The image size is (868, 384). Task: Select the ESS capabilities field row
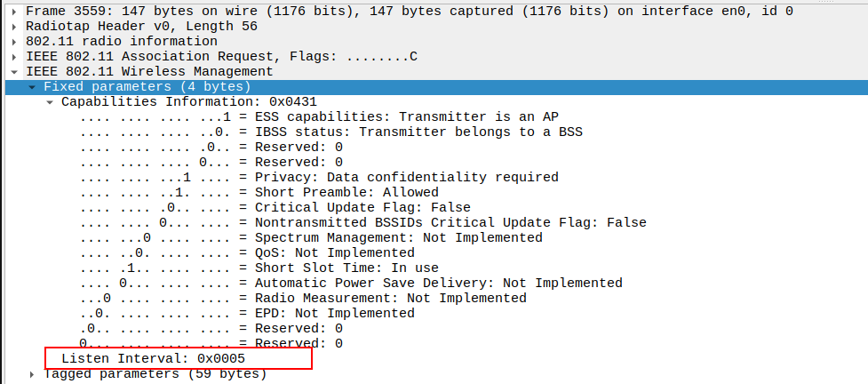coord(406,117)
